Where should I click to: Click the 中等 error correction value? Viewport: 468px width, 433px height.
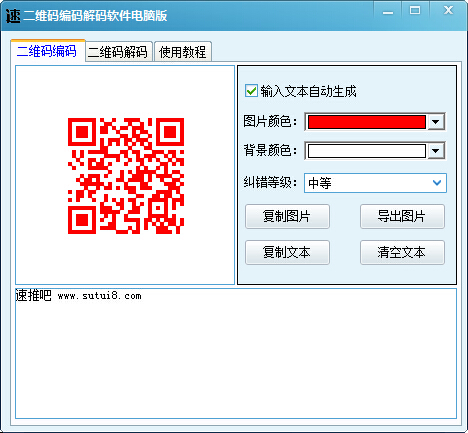tap(320, 183)
